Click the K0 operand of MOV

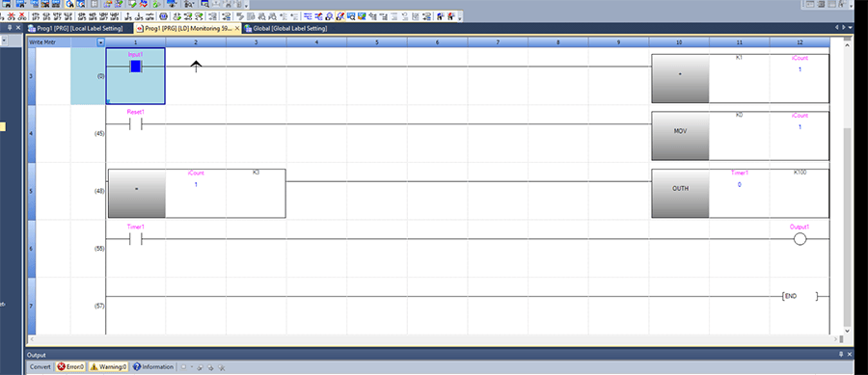click(739, 115)
